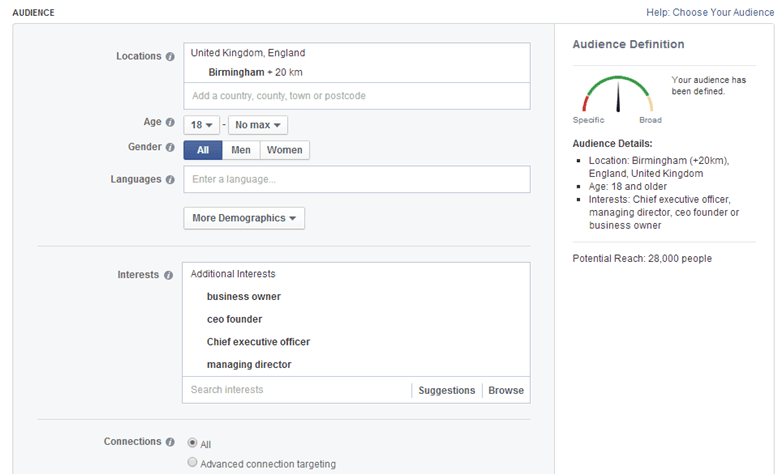Click the info icon next to Locations
The image size is (783, 476).
pyautogui.click(x=170, y=56)
